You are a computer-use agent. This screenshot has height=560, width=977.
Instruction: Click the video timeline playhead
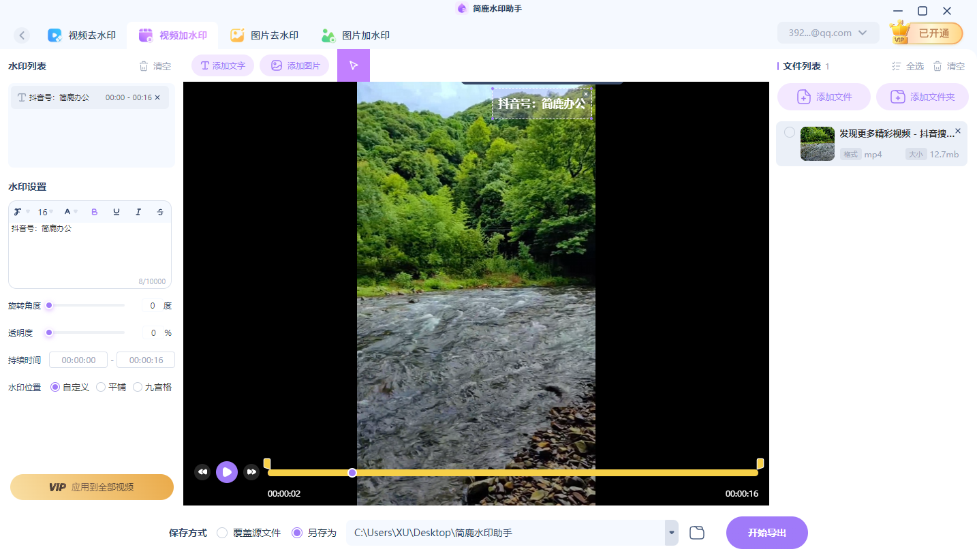pyautogui.click(x=352, y=473)
